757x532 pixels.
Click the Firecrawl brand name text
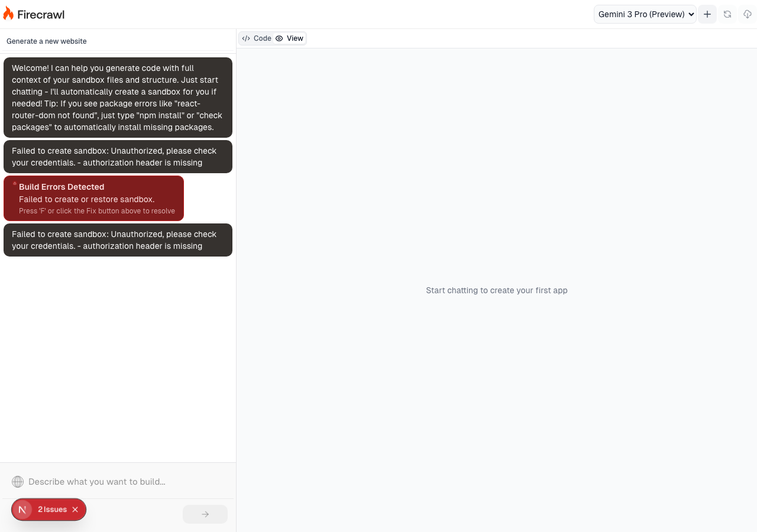pos(41,14)
